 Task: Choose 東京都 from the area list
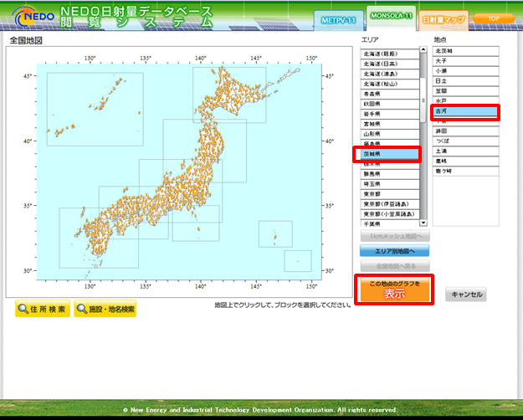(x=392, y=194)
